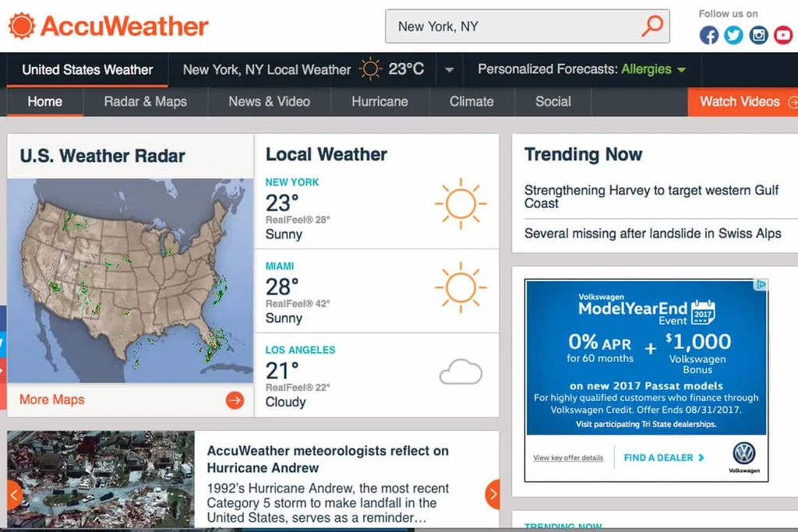Click the AccuWeather wordmark text

[124, 26]
